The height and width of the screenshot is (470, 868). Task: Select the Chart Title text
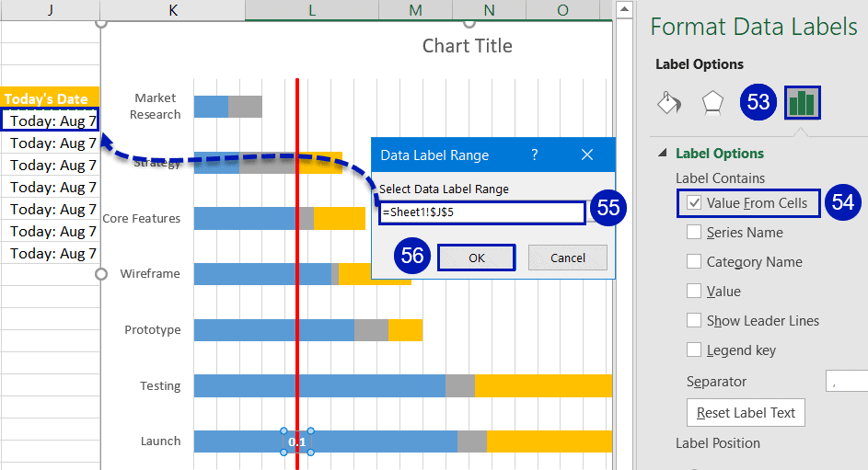[467, 46]
